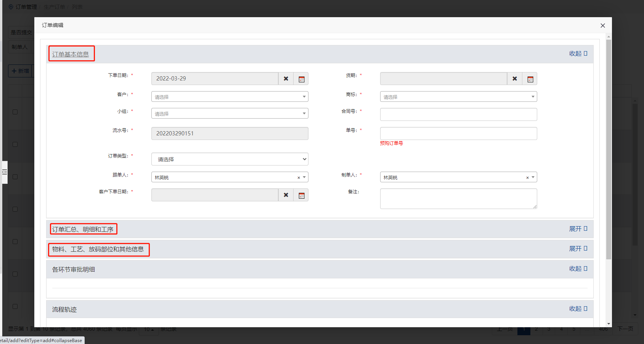Screen dimensions: 644x344
Task: Collapse the 订单基本信息 section
Action: 578,54
